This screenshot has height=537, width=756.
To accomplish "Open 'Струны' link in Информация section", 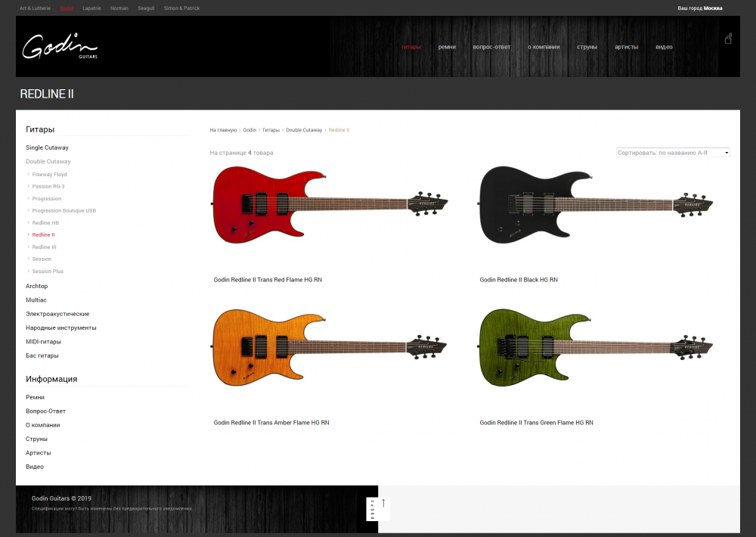I will click(x=36, y=439).
